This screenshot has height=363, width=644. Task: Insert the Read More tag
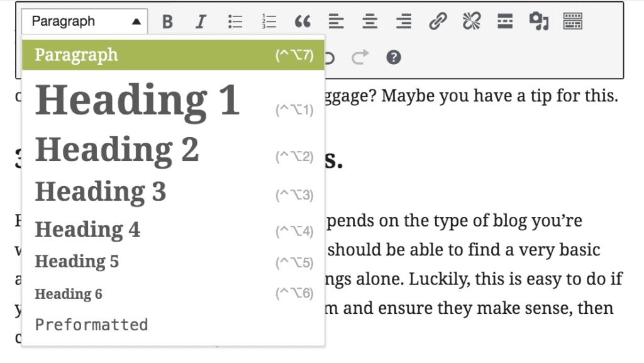pos(505,21)
